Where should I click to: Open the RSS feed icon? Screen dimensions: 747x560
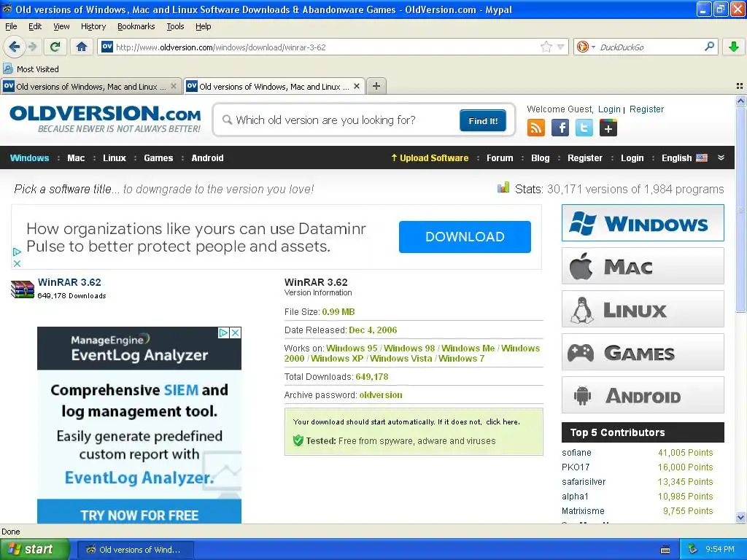[x=536, y=128]
